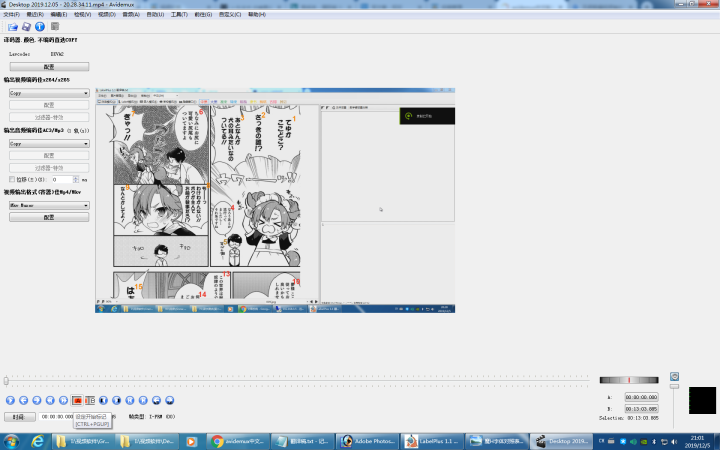The height and width of the screenshot is (450, 720).
Task: Click the grayscale jog shuttle wheel
Action: pyautogui.click(x=629, y=380)
